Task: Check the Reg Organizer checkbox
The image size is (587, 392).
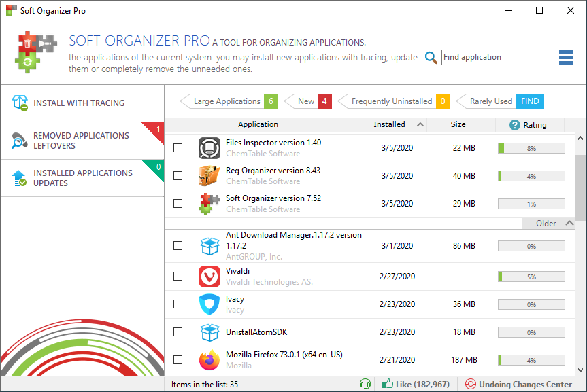Action: [x=178, y=175]
